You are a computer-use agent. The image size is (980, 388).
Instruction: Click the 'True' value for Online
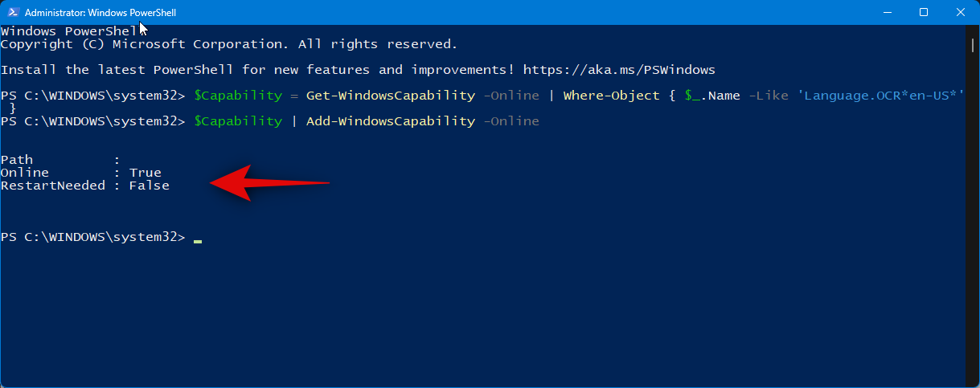[145, 173]
